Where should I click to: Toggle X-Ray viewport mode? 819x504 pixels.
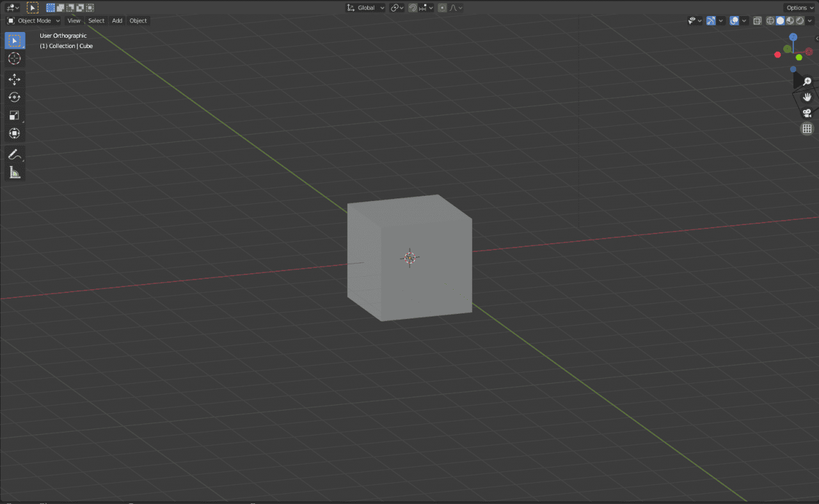pos(757,20)
